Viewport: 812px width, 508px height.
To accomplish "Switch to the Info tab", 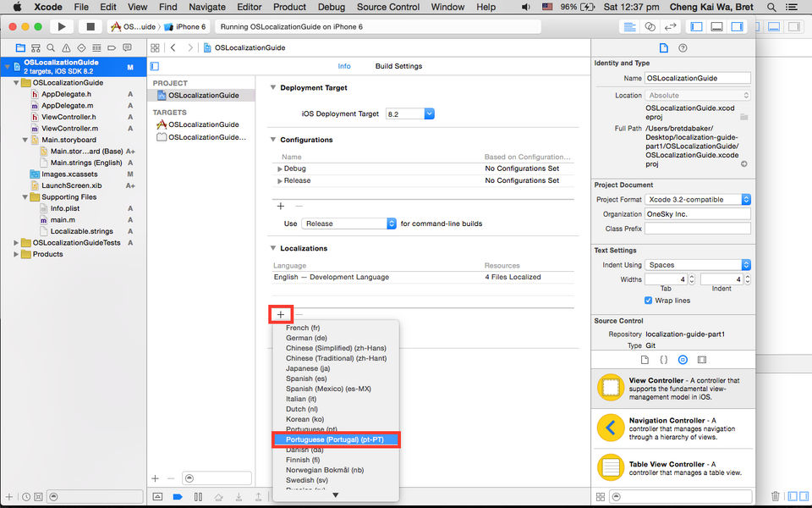I will pos(344,66).
